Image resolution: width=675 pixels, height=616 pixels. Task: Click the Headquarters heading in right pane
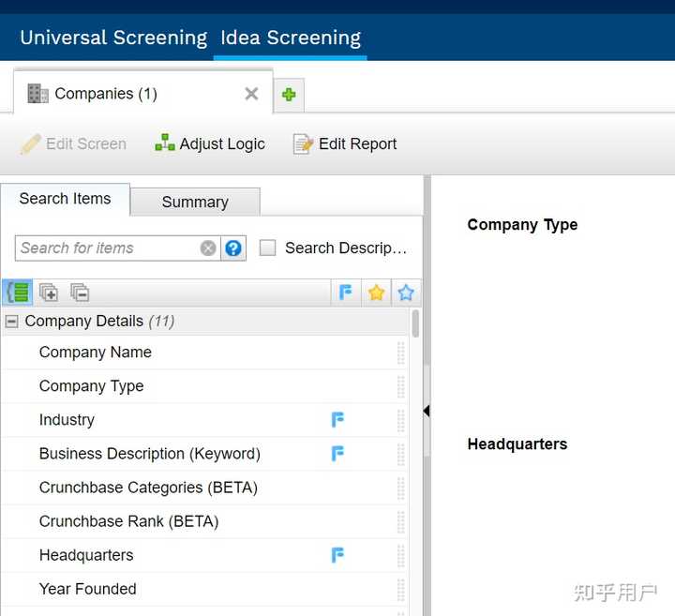pos(517,443)
